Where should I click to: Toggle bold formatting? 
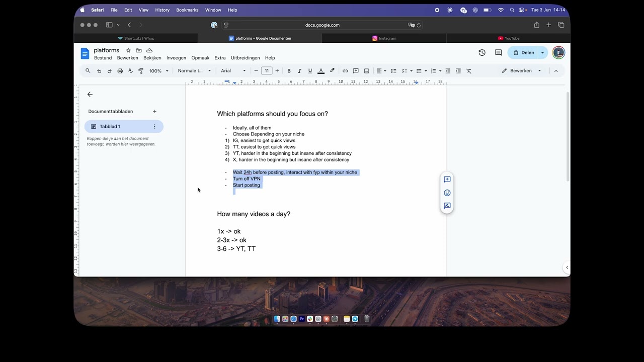tap(289, 71)
